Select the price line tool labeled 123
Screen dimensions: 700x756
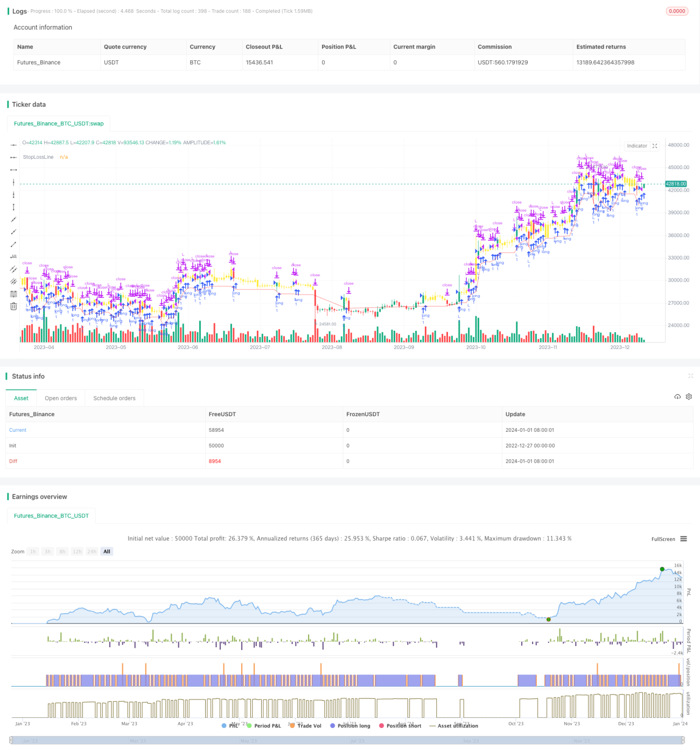click(x=13, y=256)
